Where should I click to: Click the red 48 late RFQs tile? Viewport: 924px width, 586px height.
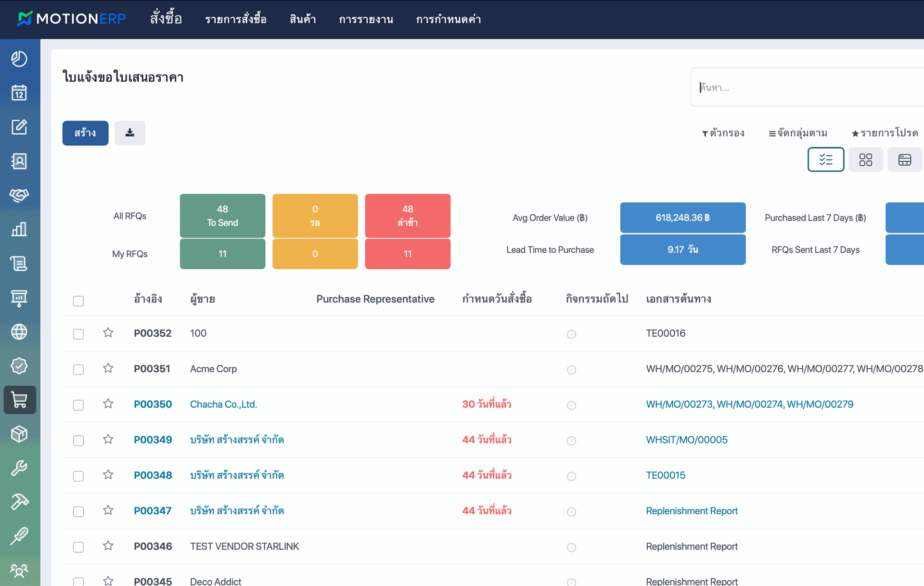[408, 215]
